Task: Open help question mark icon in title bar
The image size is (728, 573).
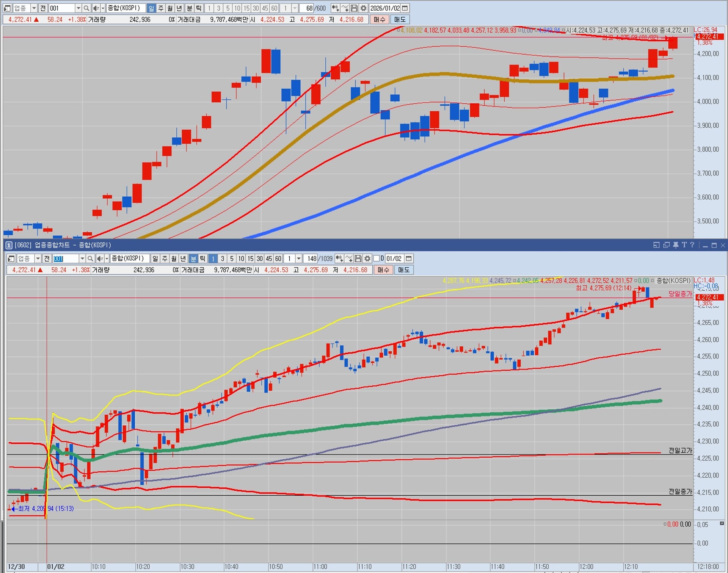Action: pyautogui.click(x=692, y=245)
